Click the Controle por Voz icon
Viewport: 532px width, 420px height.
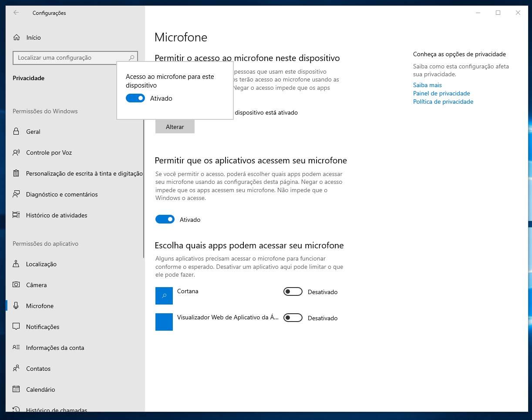[x=16, y=152]
